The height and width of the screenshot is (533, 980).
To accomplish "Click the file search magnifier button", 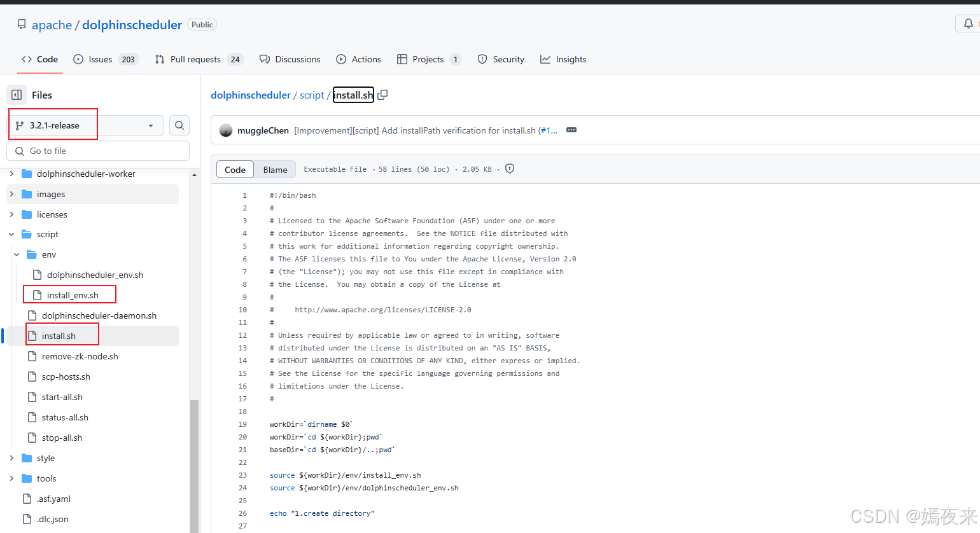I will (x=179, y=125).
